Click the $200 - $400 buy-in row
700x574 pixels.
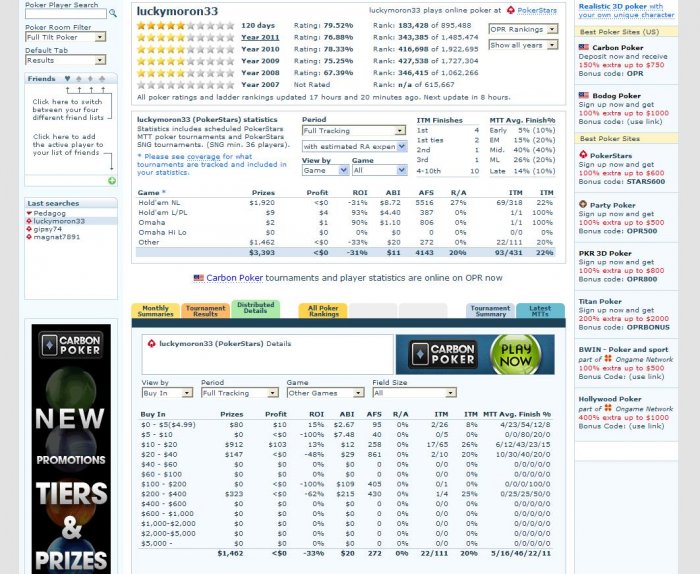(x=346, y=494)
